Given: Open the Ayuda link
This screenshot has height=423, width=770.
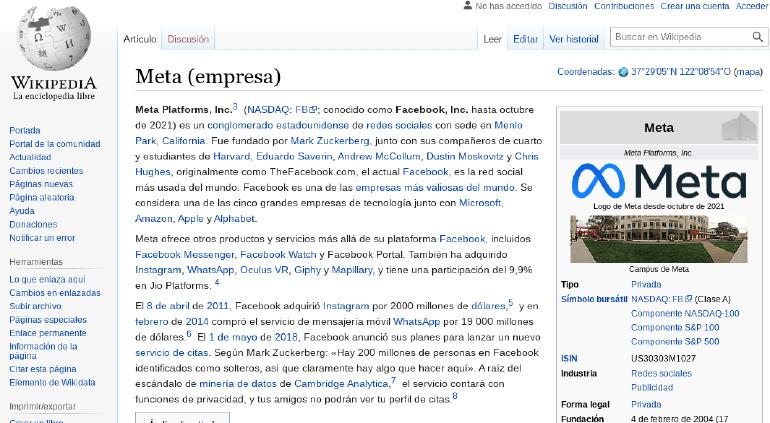Looking at the screenshot, I should pyautogui.click(x=22, y=211).
